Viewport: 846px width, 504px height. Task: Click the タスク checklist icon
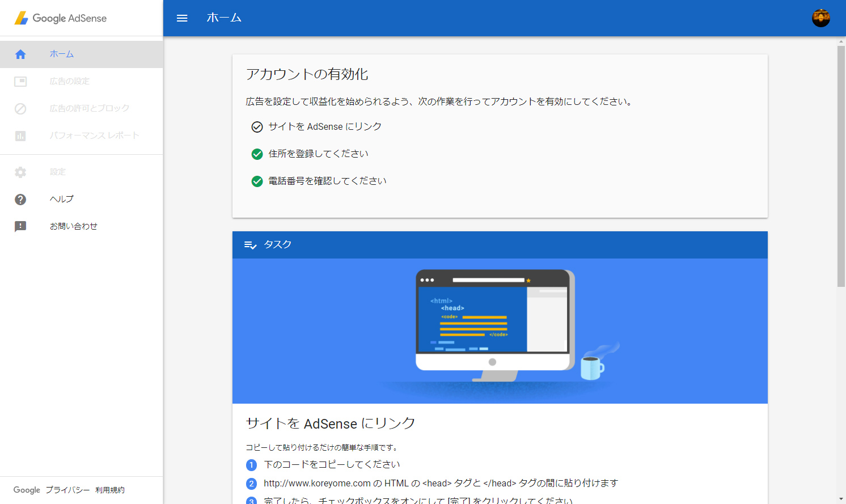click(250, 245)
